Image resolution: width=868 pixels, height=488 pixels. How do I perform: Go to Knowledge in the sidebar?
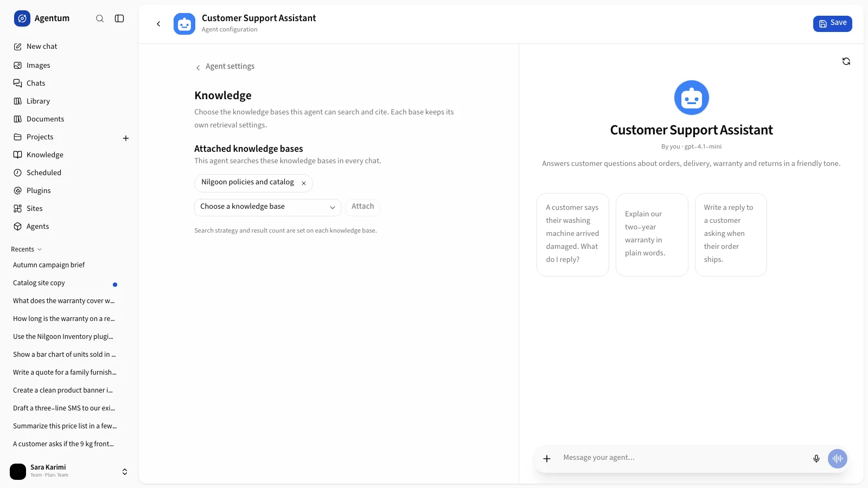point(69,155)
